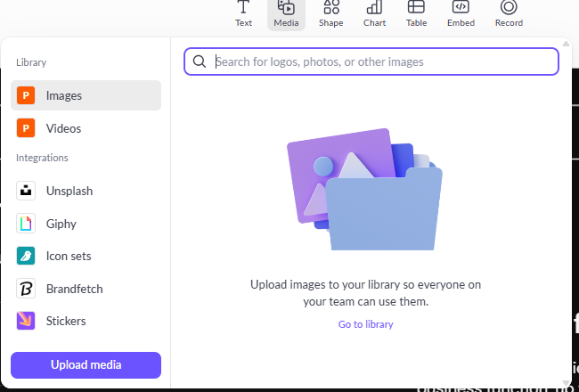Open Unsplash integration
The image size is (579, 392).
[86, 191]
